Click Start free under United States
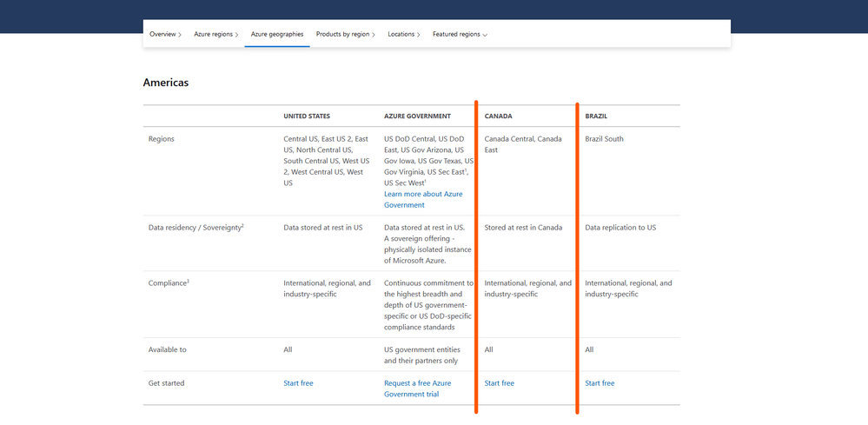This screenshot has height=425, width=868. [x=298, y=383]
